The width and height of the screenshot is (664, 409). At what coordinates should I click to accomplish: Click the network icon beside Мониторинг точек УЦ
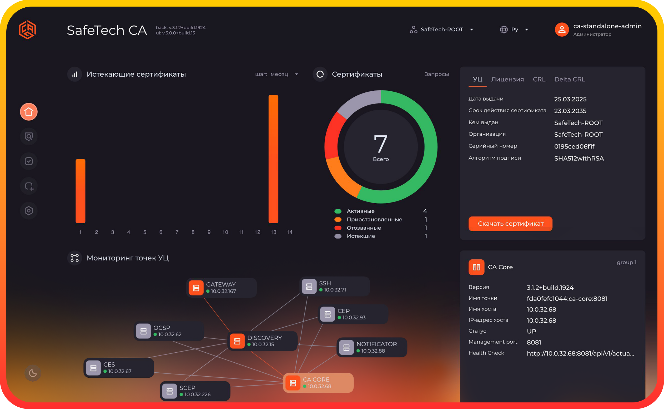[75, 258]
